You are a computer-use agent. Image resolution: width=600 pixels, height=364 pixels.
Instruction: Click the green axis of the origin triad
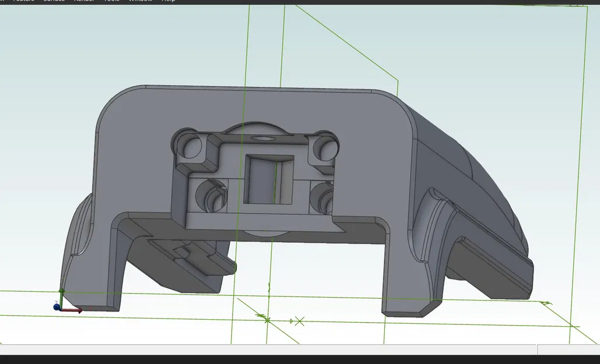61,298
